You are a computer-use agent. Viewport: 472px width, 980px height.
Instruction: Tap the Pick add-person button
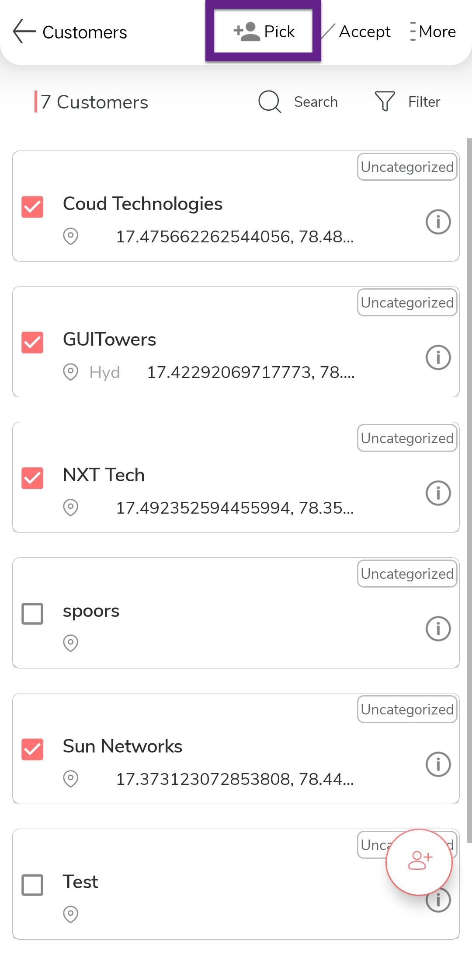264,31
